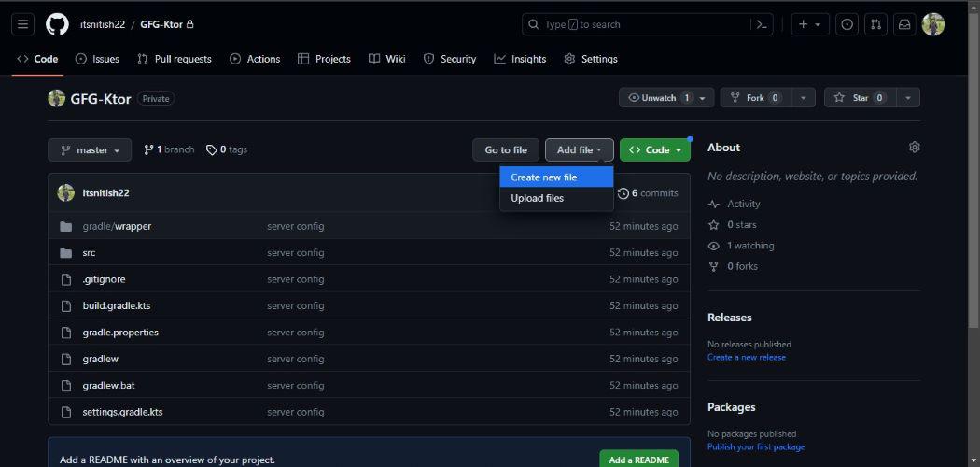This screenshot has width=980, height=467.
Task: Expand the Star lists dropdown arrow
Action: tap(907, 98)
